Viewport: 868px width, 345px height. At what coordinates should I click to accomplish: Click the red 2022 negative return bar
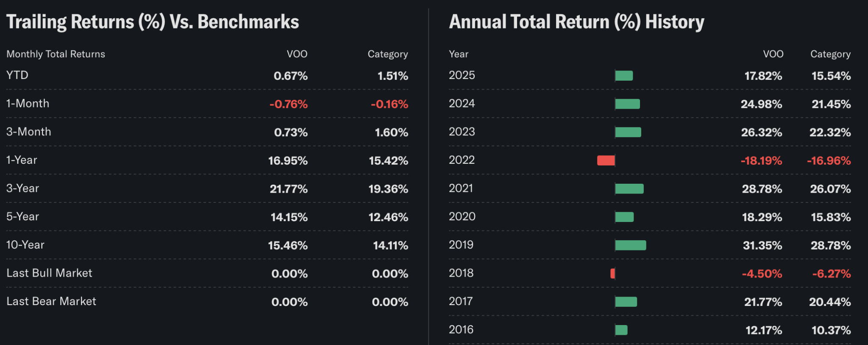(606, 160)
